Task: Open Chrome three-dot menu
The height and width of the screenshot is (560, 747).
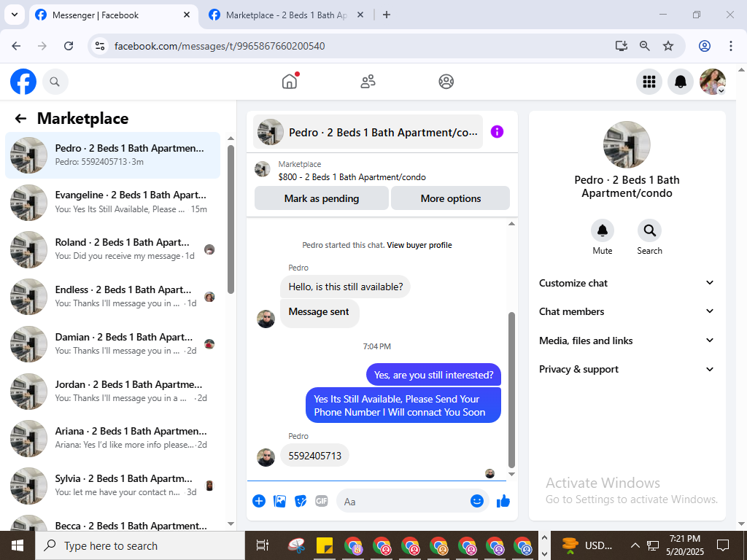Action: pyautogui.click(x=731, y=46)
